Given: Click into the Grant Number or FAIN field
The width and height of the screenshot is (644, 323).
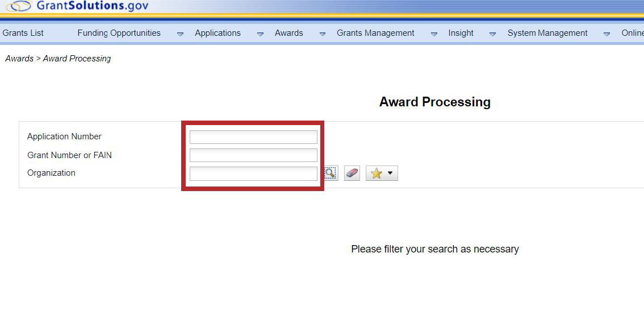Looking at the screenshot, I should point(253,155).
